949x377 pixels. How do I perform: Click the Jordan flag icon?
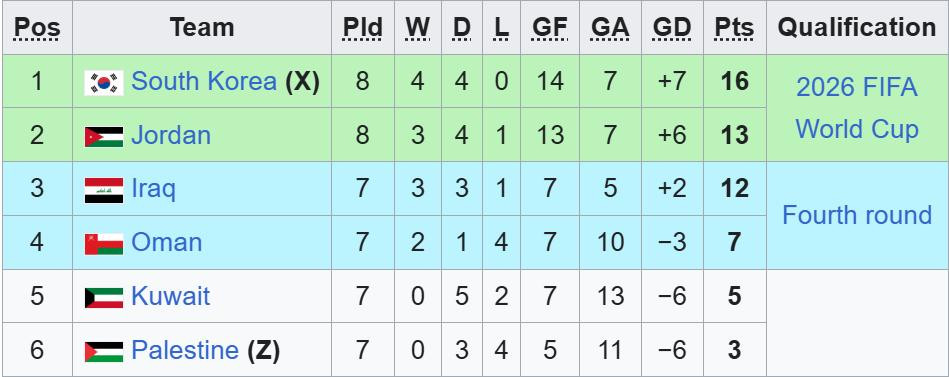coord(103,136)
